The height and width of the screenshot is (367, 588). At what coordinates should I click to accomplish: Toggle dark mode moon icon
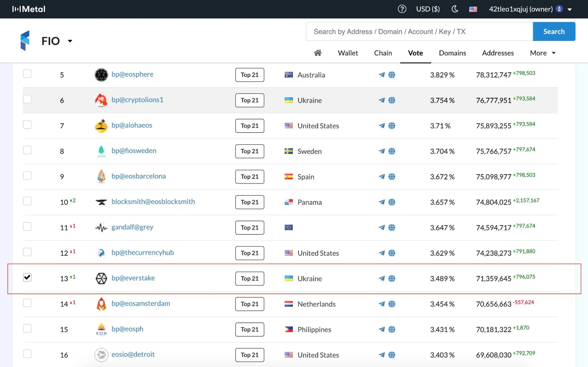click(x=454, y=9)
